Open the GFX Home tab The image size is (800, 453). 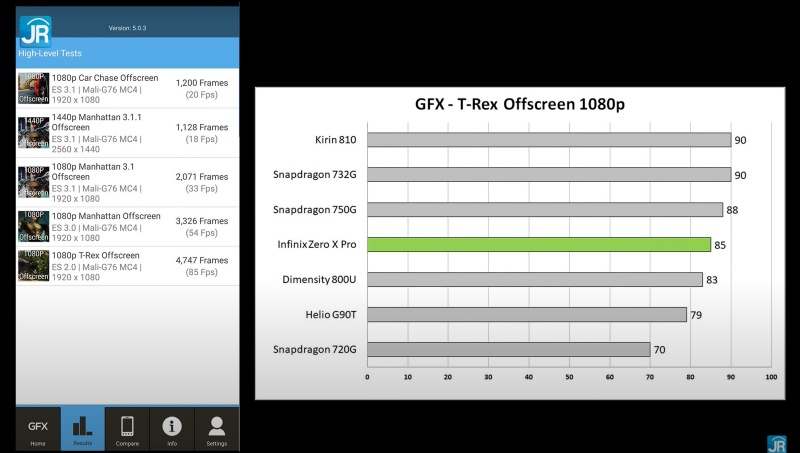point(37,429)
